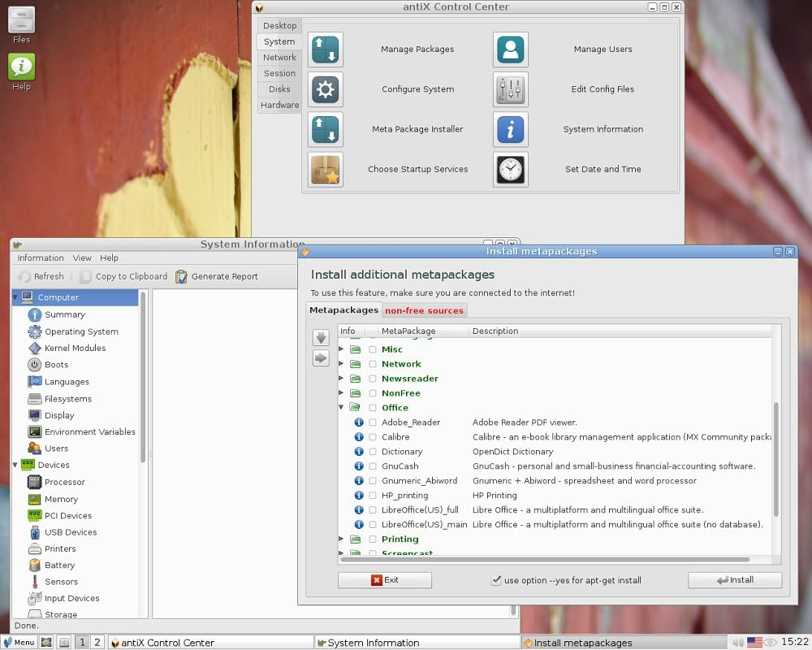812x650 pixels.
Task: Check the Adobe_Reader metapackage checkbox
Action: click(371, 422)
